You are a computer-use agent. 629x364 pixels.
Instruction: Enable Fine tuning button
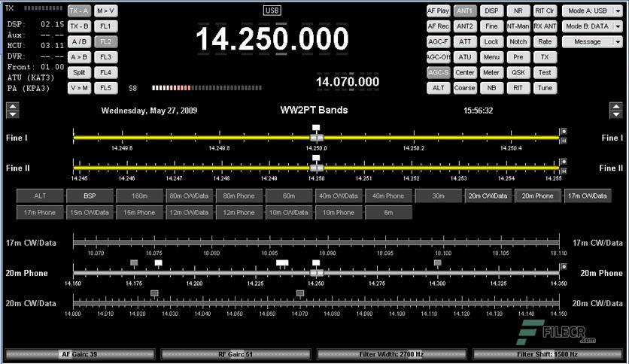(x=491, y=26)
